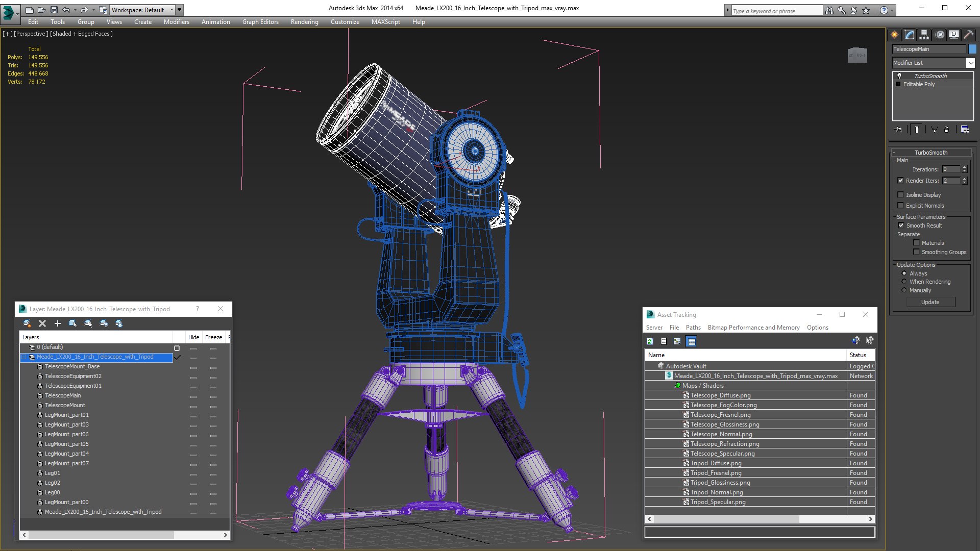Viewport: 980px width, 551px height.
Task: Create new layer with plus icon
Action: click(58, 323)
